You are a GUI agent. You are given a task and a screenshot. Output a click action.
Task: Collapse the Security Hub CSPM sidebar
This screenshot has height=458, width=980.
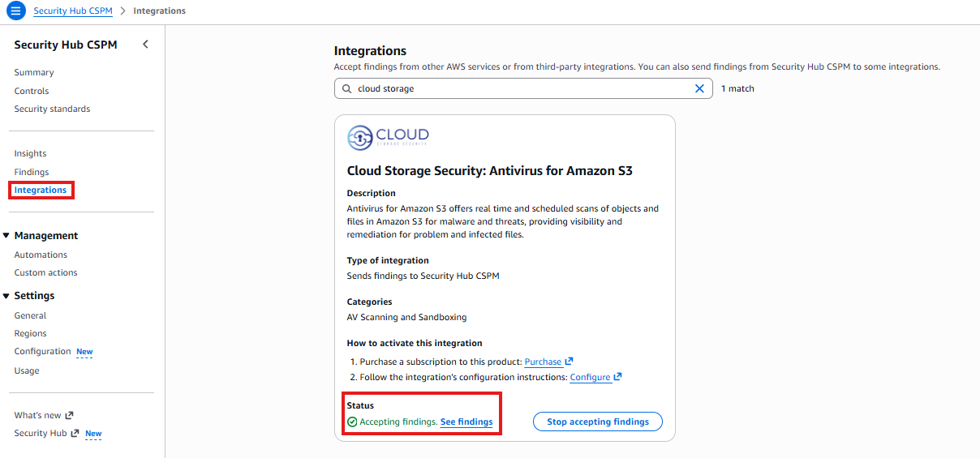coord(145,45)
